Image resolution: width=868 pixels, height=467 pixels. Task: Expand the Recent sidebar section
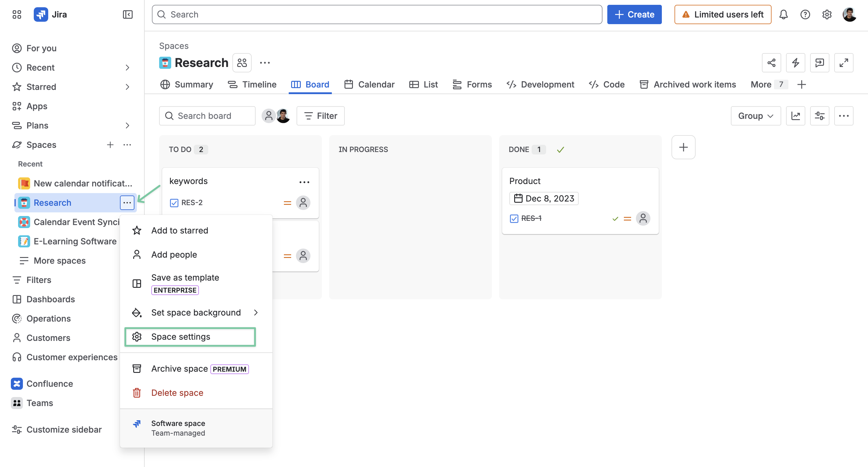click(x=127, y=68)
